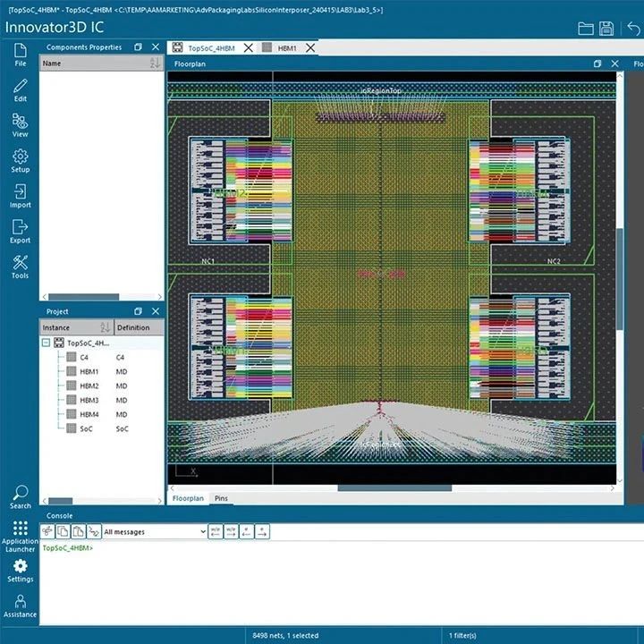
Task: Select the HBM4 instance in Project tree
Action: pos(89,414)
